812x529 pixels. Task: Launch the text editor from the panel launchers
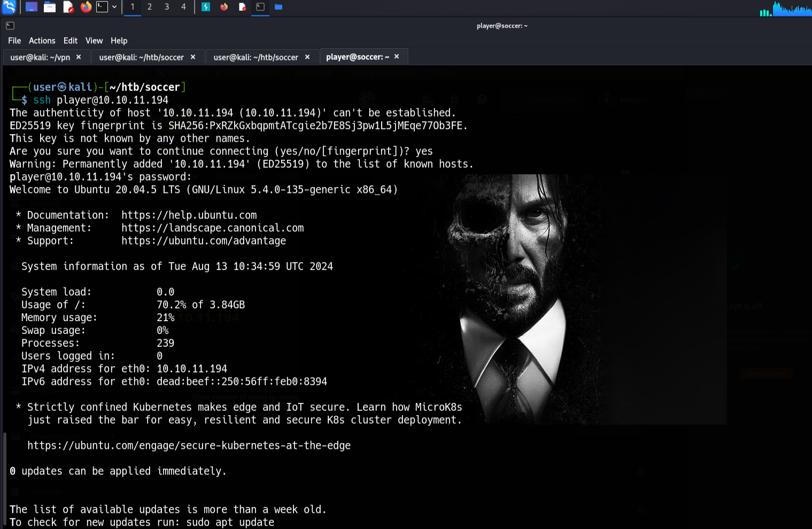coord(68,7)
